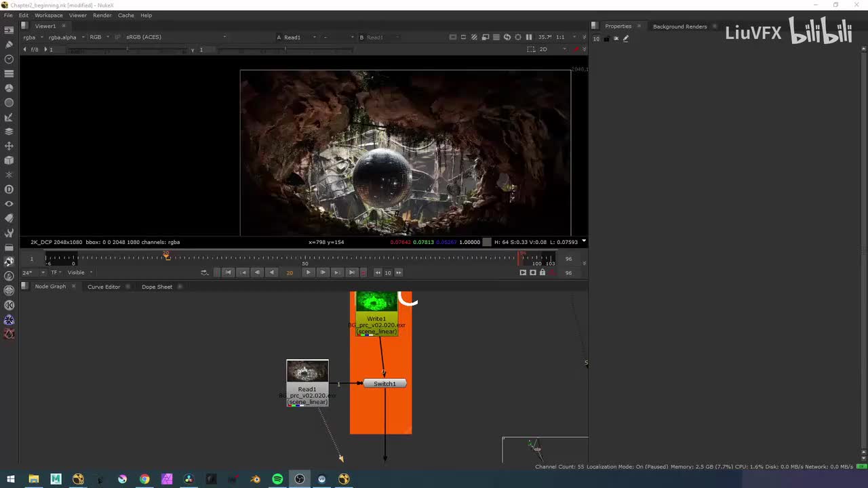Open the Views nodes eye icon
Viewport: 868px width, 488px height.
[x=9, y=204]
